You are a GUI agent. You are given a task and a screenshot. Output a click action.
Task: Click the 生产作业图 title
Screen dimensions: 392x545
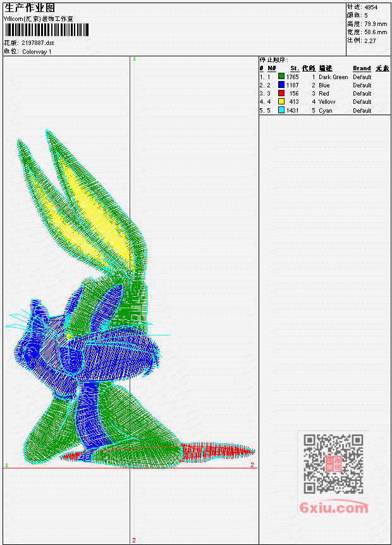pos(30,8)
